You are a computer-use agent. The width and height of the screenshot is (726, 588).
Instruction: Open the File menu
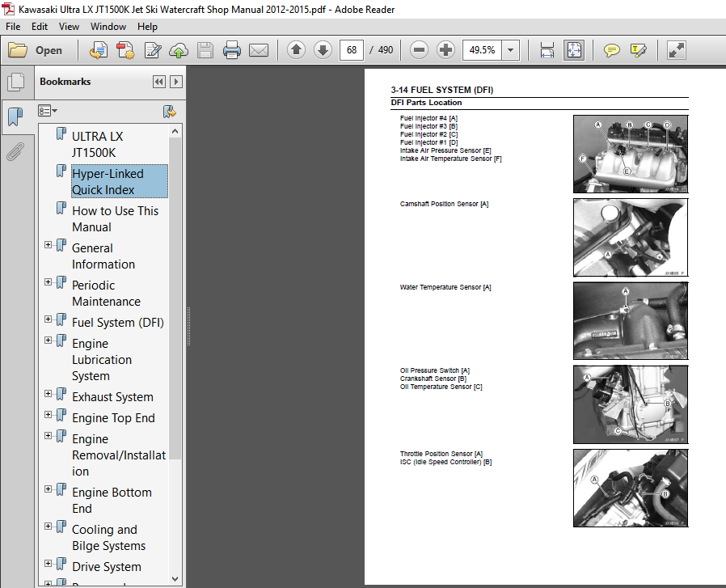pyautogui.click(x=13, y=27)
